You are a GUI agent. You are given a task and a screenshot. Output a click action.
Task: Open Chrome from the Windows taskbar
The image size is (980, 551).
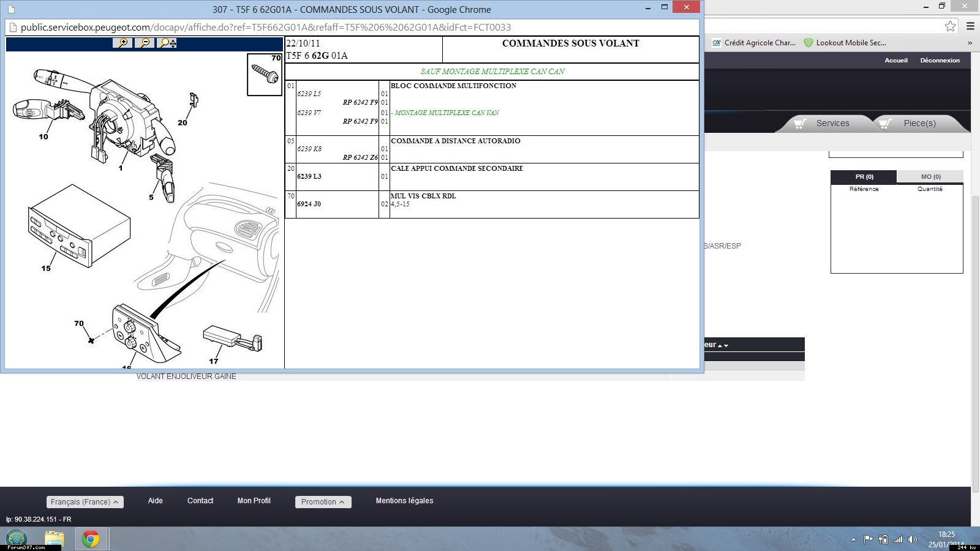[x=91, y=539]
